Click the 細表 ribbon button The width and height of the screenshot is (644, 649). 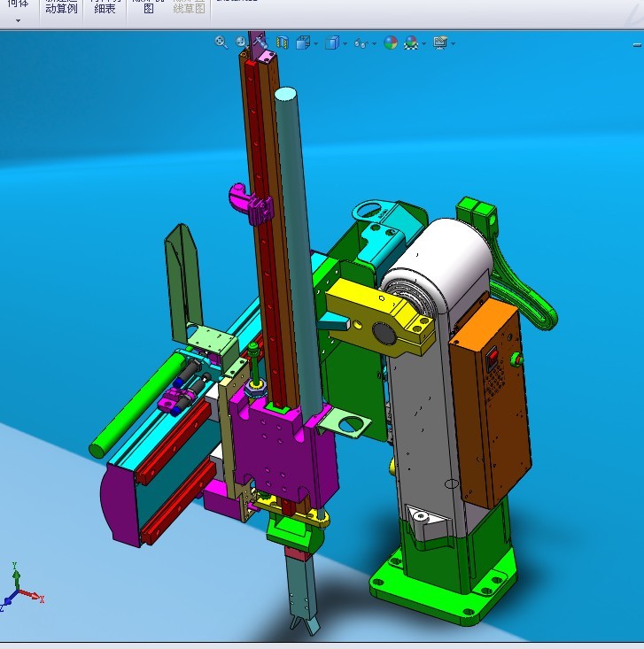(105, 8)
